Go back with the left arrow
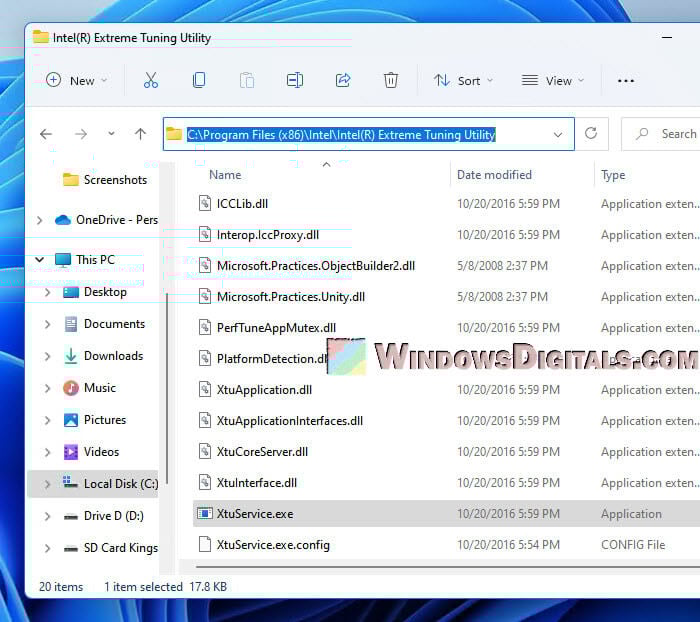The width and height of the screenshot is (700, 622). pyautogui.click(x=46, y=134)
